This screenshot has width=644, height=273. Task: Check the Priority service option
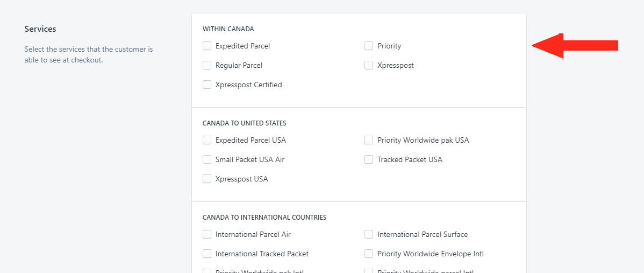[x=369, y=46]
